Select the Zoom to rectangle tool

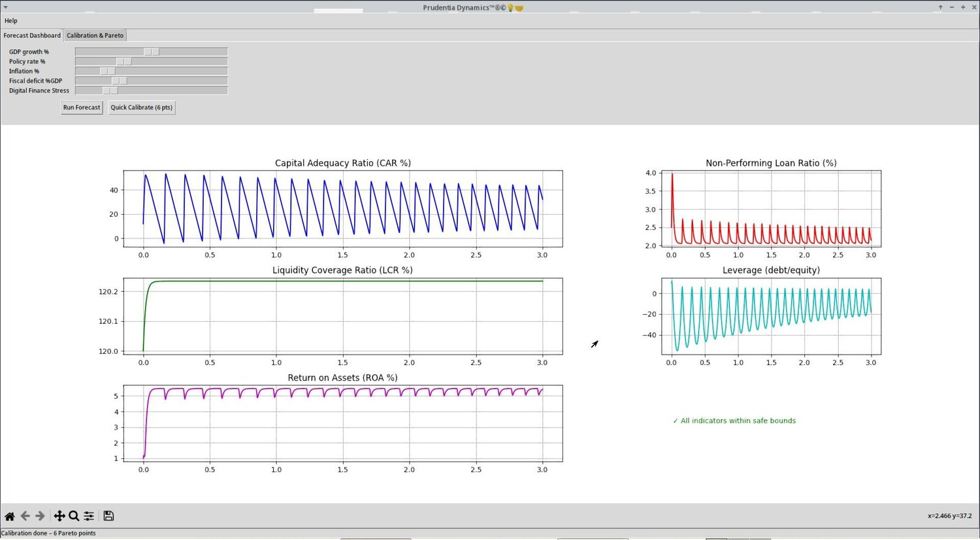(x=74, y=516)
